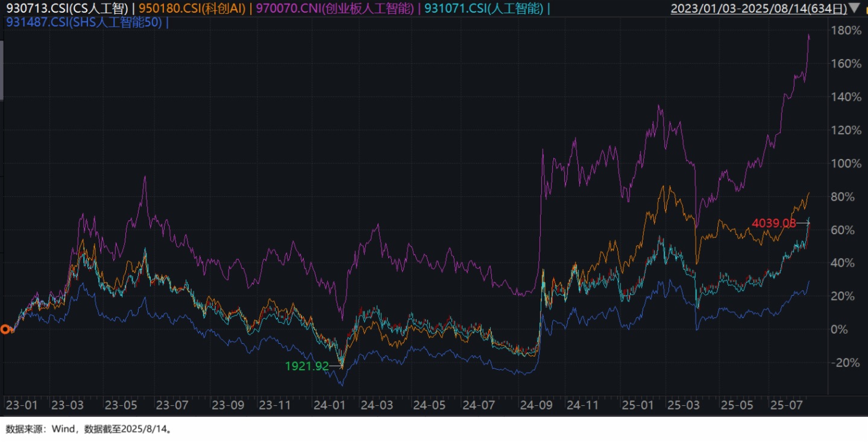Image resolution: width=868 pixels, height=442 pixels.
Task: Click the green 1921.92 low value label
Action: pyautogui.click(x=307, y=366)
